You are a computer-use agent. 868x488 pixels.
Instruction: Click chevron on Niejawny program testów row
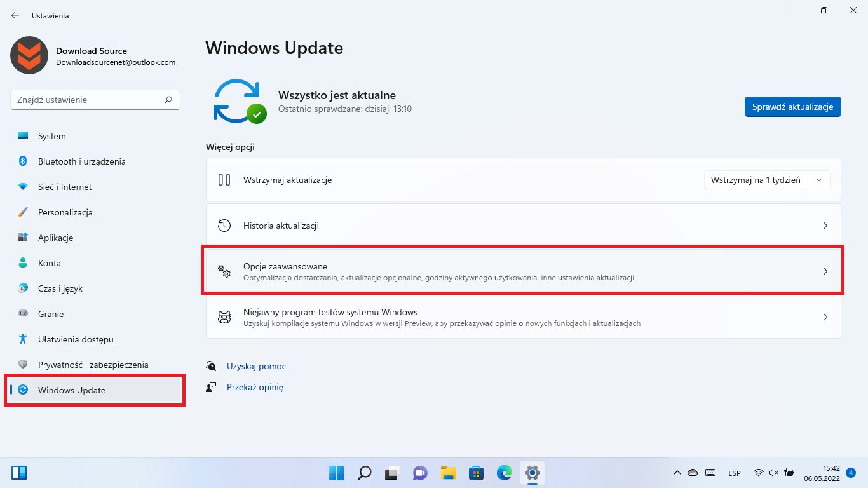point(825,317)
